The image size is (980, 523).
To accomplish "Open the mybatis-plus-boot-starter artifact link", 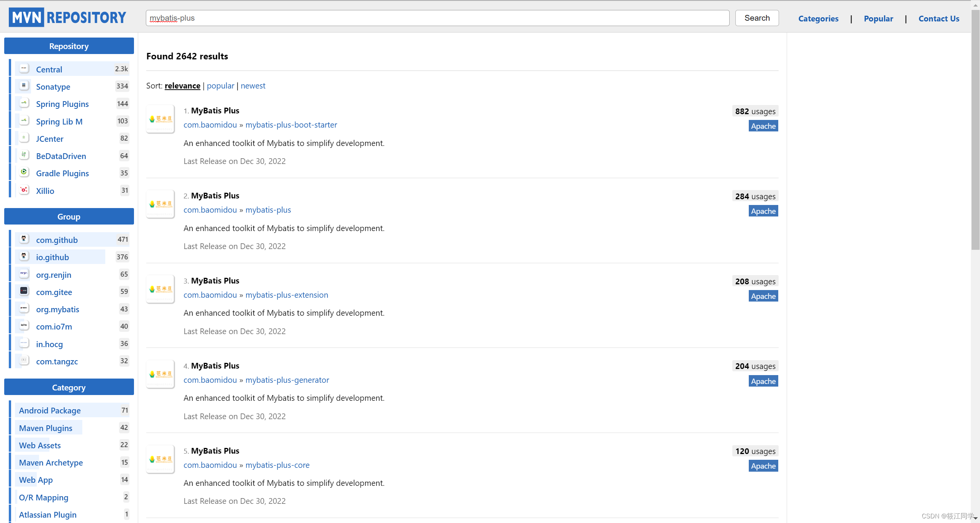I will pyautogui.click(x=291, y=125).
